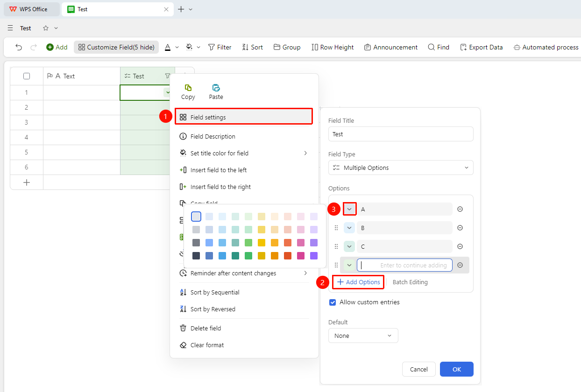Add a new row with plus icon
This screenshot has height=392, width=581.
27,182
